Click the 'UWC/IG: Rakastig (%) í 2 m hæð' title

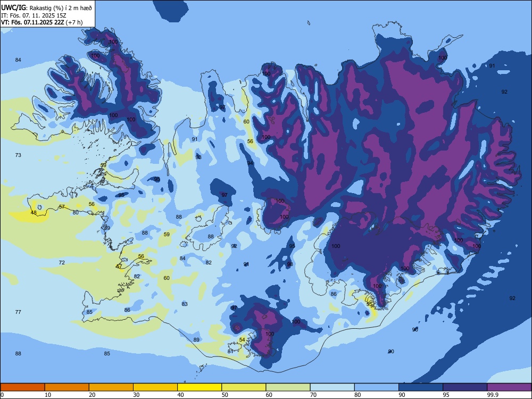click(46, 7)
